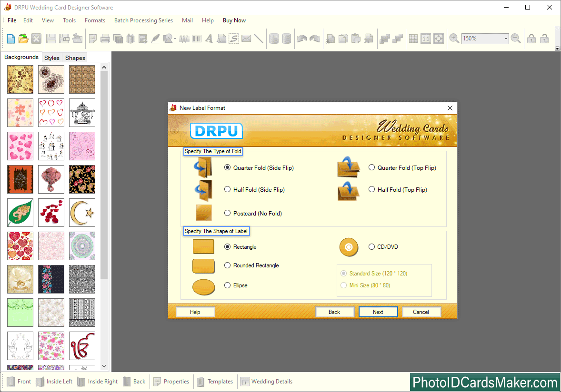
Task: Click the Bring to Front icon
Action: pyautogui.click(x=385, y=39)
